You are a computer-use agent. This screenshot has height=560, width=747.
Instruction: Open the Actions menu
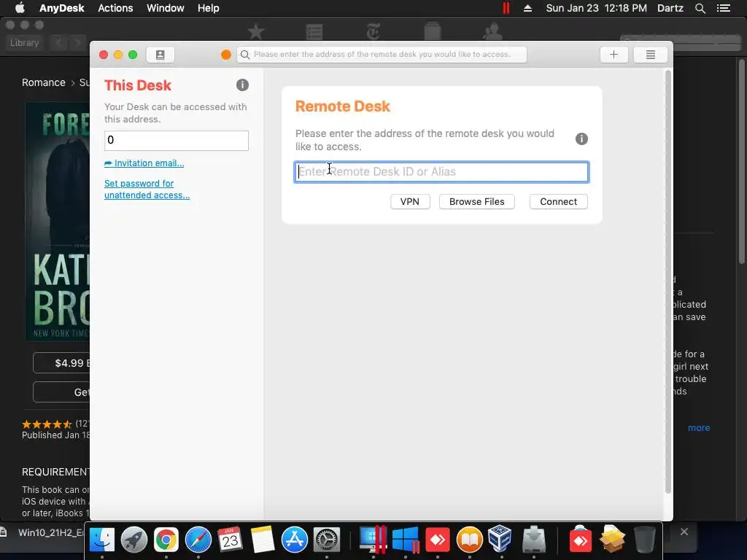point(115,8)
